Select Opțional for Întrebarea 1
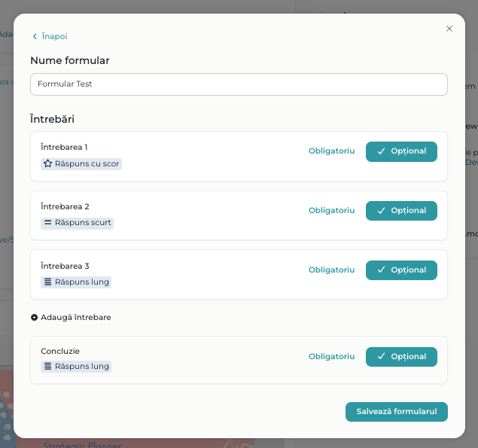 pyautogui.click(x=401, y=151)
